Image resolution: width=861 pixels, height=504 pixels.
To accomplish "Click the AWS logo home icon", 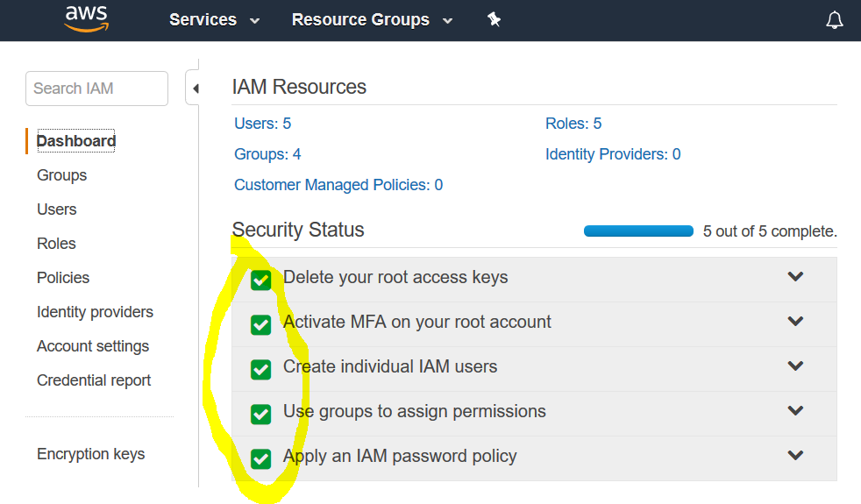I will pos(86,18).
